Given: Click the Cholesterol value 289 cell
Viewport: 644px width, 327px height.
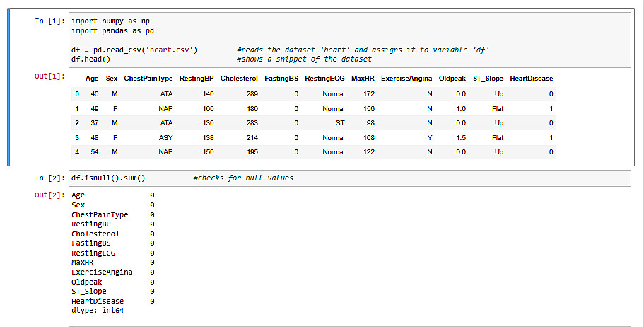Looking at the screenshot, I should [252, 94].
